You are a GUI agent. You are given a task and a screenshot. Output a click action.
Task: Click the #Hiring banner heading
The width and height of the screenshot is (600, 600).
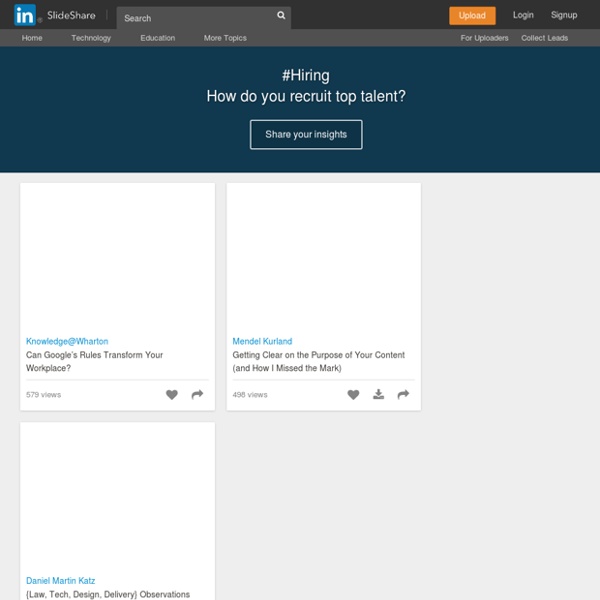pos(306,75)
